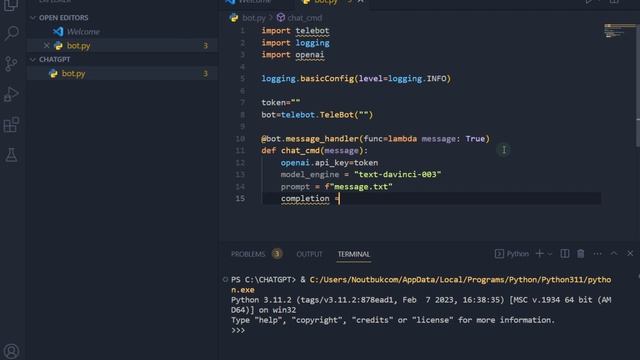
Task: Click the Python 3.11.2 version text
Action: coord(261,300)
